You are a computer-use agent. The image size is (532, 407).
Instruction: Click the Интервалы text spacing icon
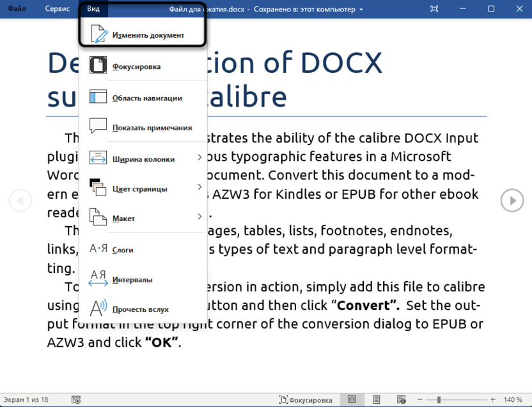[98, 279]
